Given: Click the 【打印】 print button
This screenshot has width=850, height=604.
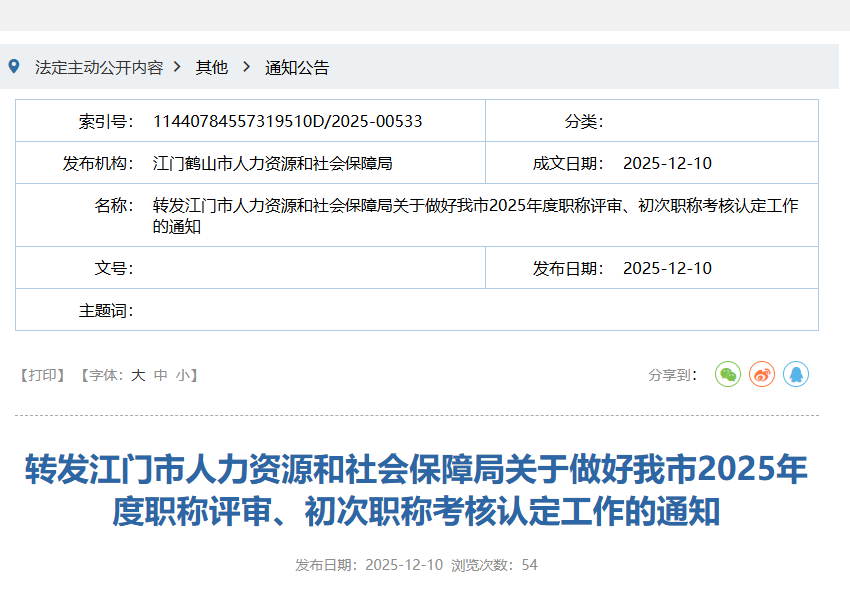Looking at the screenshot, I should coord(41,375).
